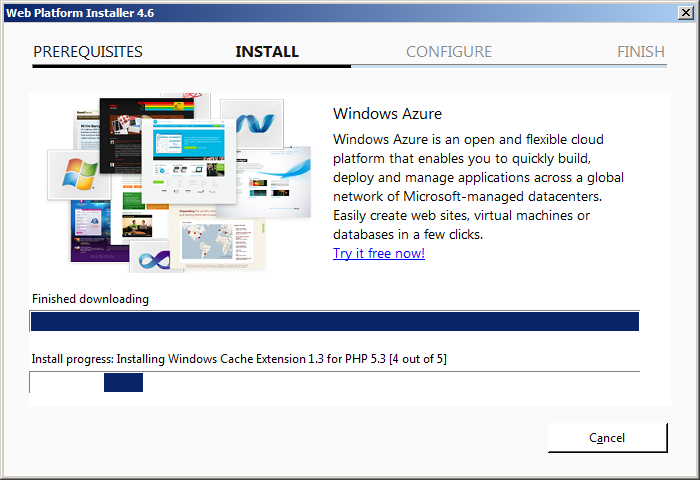Select the INSTALL step heading

(x=267, y=52)
